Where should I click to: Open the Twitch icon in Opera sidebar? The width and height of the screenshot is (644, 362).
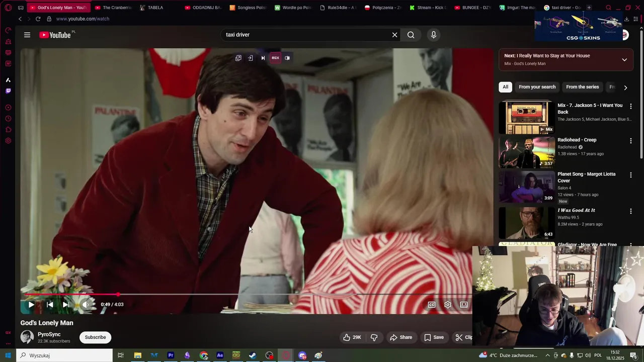[x=8, y=91]
